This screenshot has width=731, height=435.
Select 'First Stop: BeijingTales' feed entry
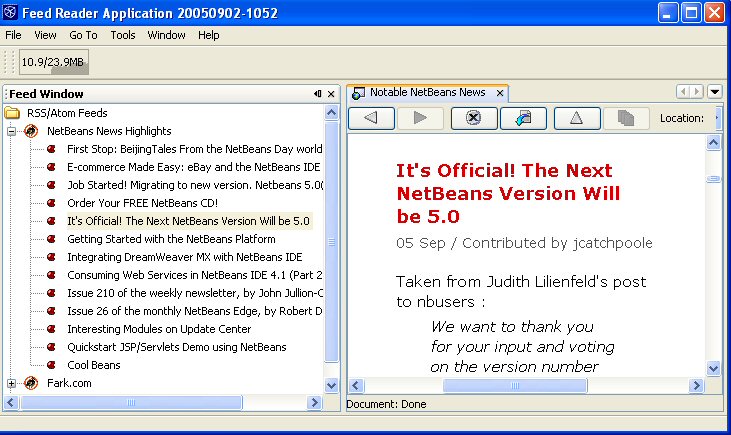[x=194, y=149]
